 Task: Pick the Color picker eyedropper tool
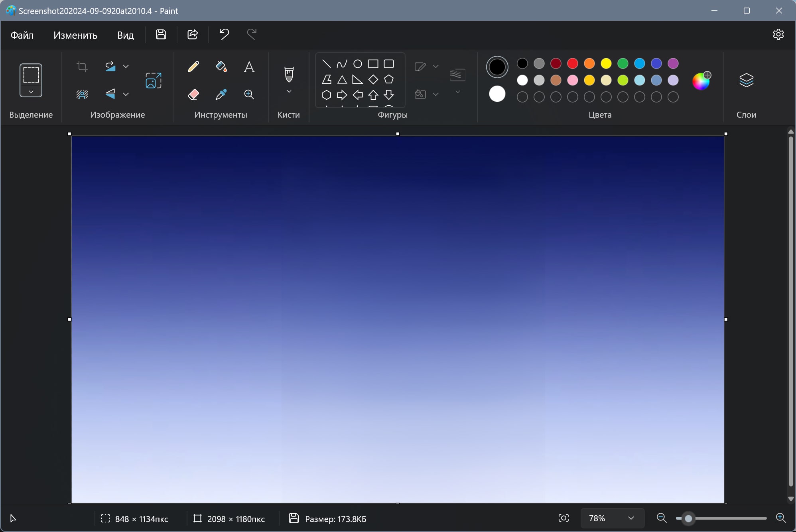coord(221,95)
